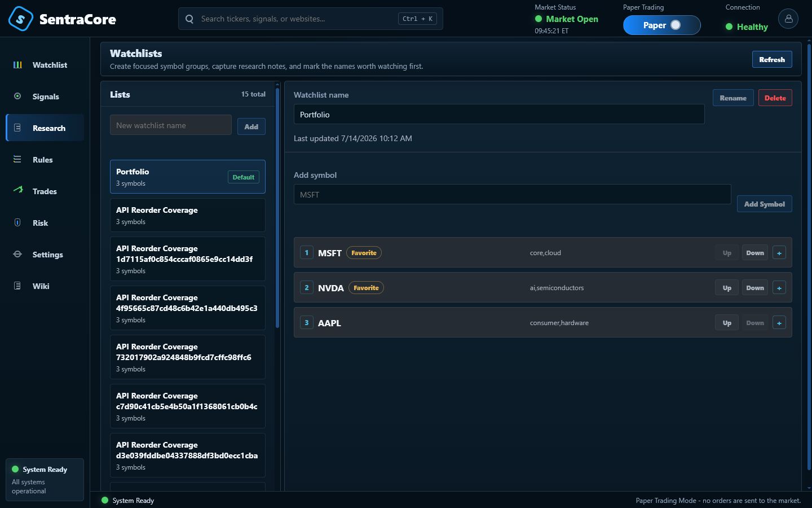Move MSFT down in the list
Image resolution: width=812 pixels, height=508 pixels.
pos(755,253)
